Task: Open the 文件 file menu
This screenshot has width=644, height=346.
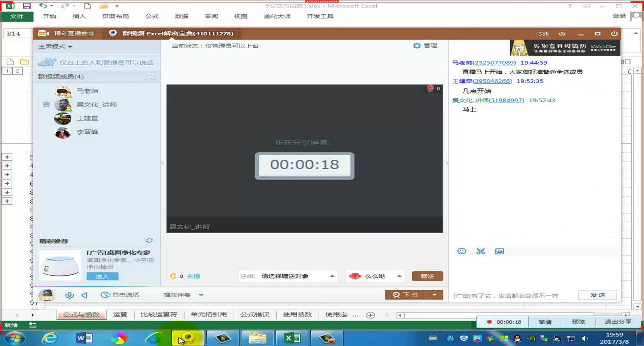Action: click(17, 16)
